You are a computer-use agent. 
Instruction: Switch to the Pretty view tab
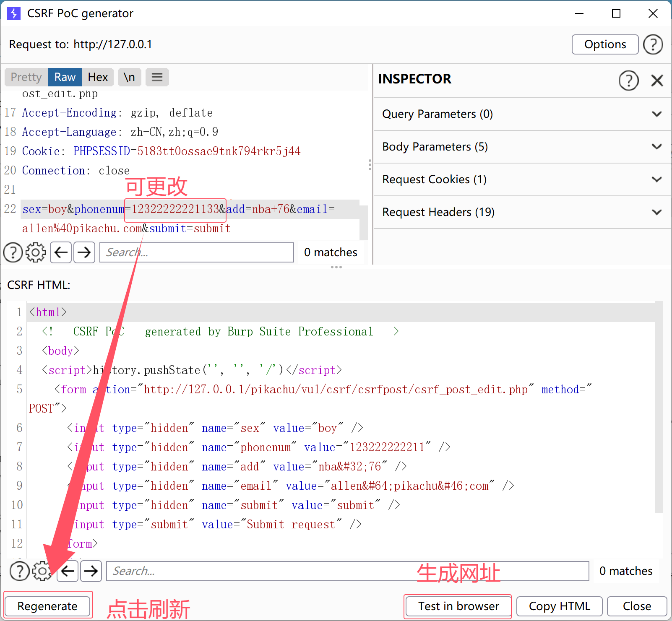26,77
